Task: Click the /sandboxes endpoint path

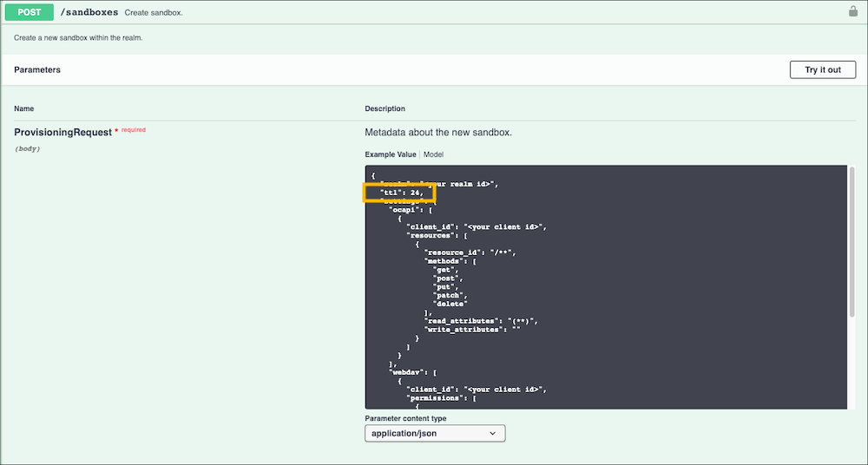Action: coord(89,12)
